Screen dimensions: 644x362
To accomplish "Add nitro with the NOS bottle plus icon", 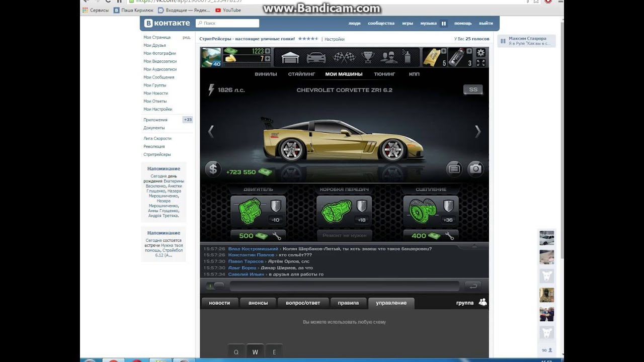I will (469, 51).
